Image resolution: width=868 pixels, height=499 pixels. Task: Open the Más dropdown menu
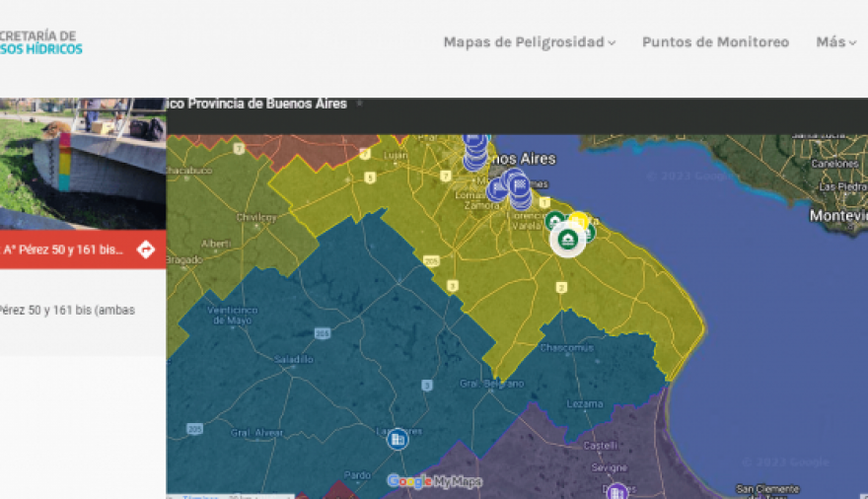835,42
